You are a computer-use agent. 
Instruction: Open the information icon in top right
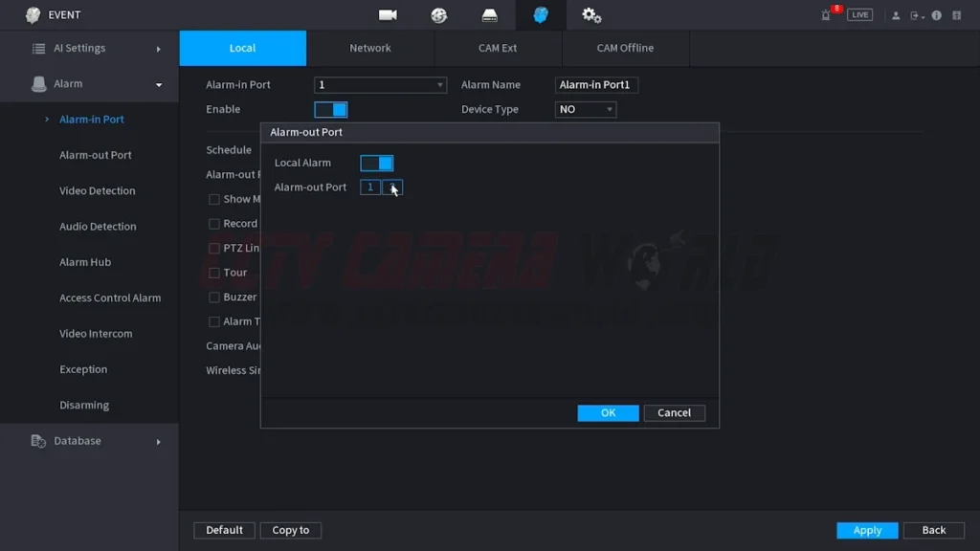[936, 15]
